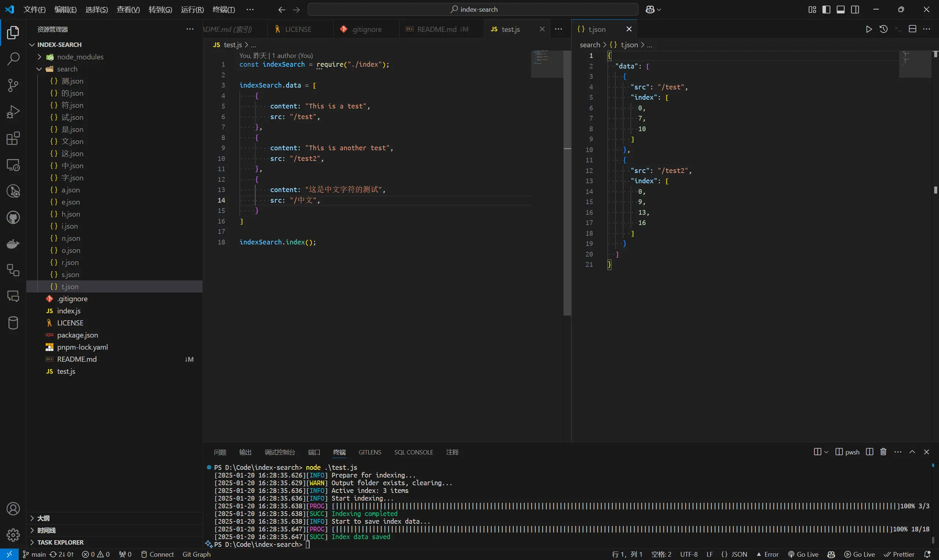The image size is (939, 560).
Task: Toggle Prettier formatter in status bar
Action: (899, 555)
